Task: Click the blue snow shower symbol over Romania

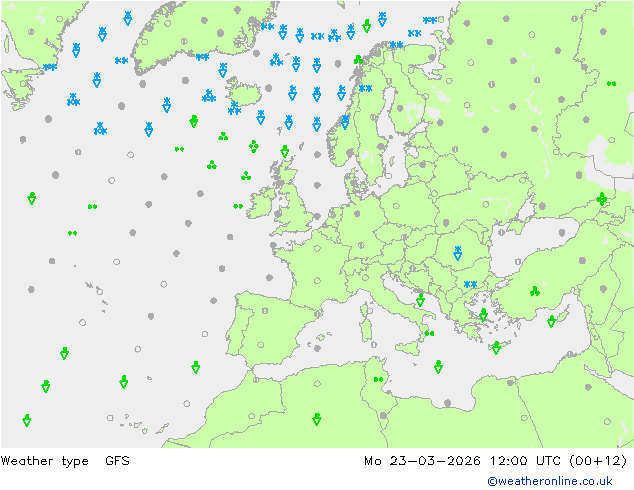Action: click(x=457, y=253)
